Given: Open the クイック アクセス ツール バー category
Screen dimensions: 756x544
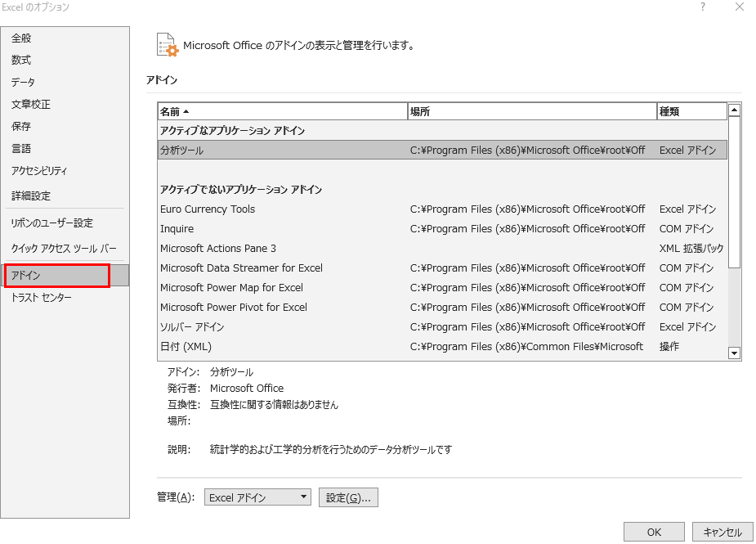Looking at the screenshot, I should click(x=64, y=249).
